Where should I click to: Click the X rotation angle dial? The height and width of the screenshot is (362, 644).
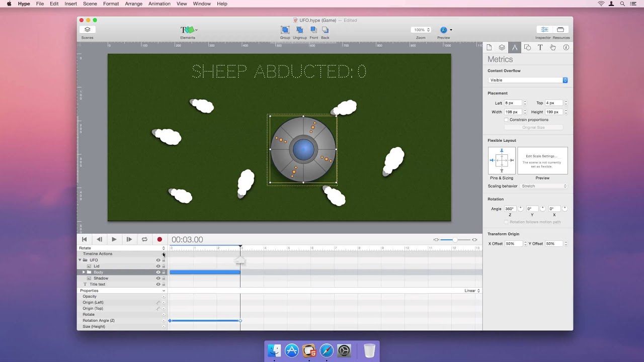click(565, 208)
